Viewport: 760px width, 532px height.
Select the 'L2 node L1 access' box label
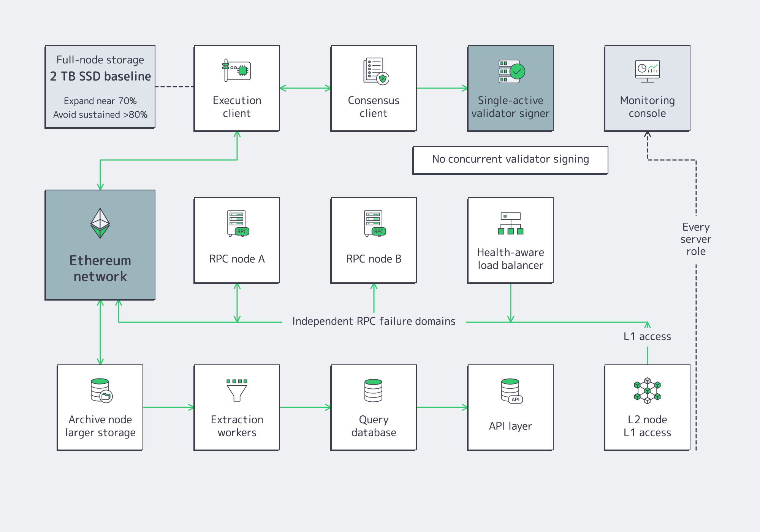648,426
